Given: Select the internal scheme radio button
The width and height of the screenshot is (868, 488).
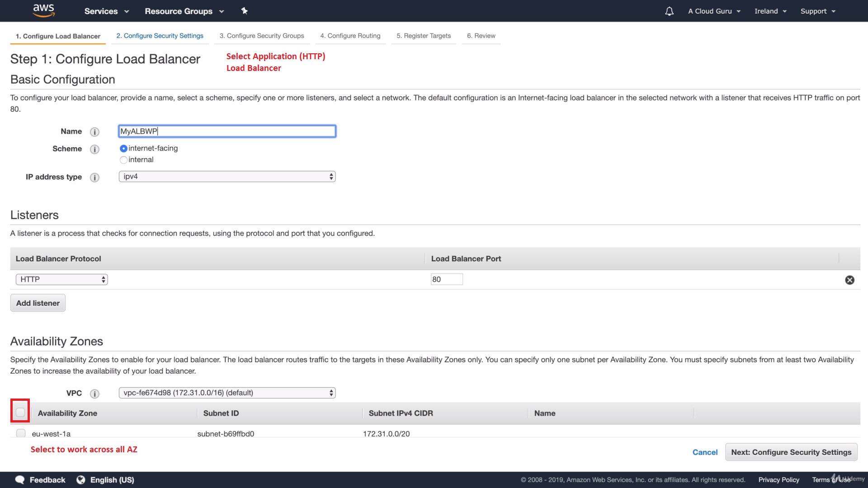Looking at the screenshot, I should (123, 160).
